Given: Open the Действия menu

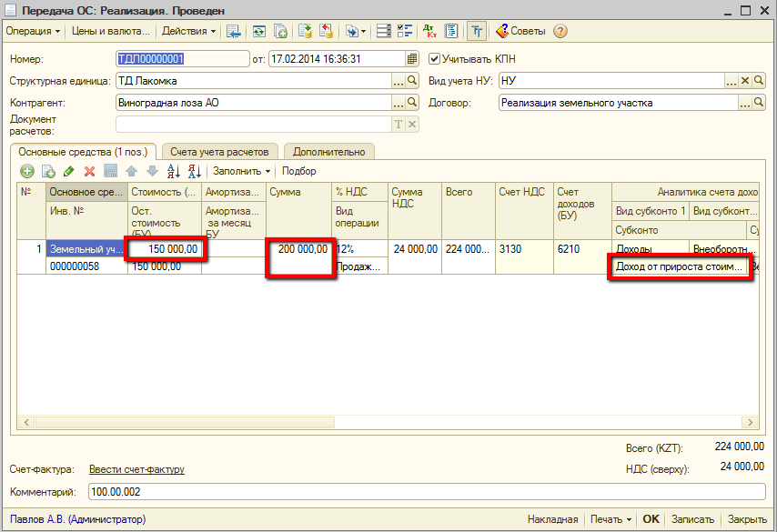Looking at the screenshot, I should click(x=189, y=31).
